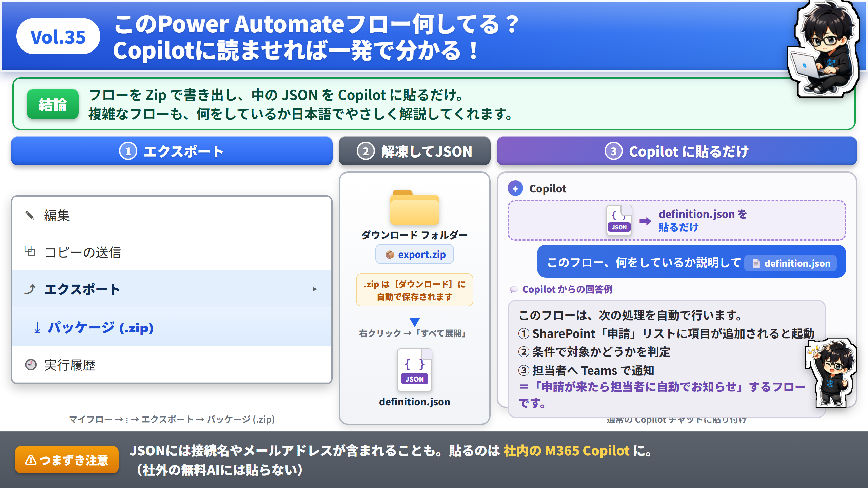
Task: Click the マイフロー → エクスポート path caption
Action: [x=172, y=420]
